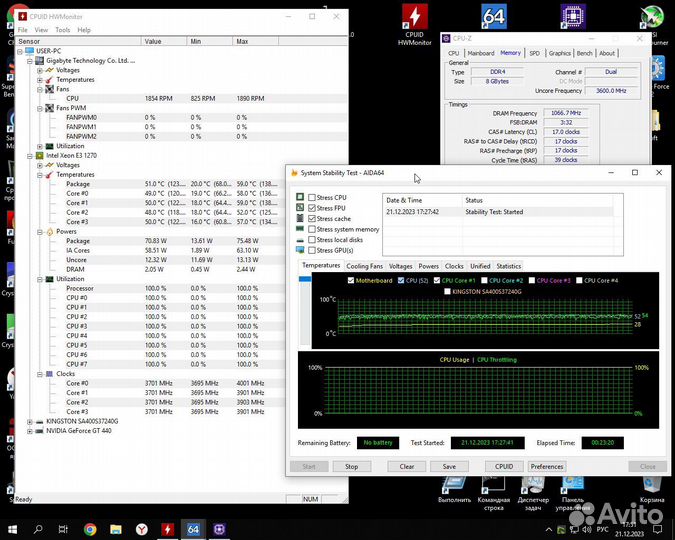This screenshot has height=540, width=675.
Task: Open notification center in tray
Action: [x=657, y=529]
